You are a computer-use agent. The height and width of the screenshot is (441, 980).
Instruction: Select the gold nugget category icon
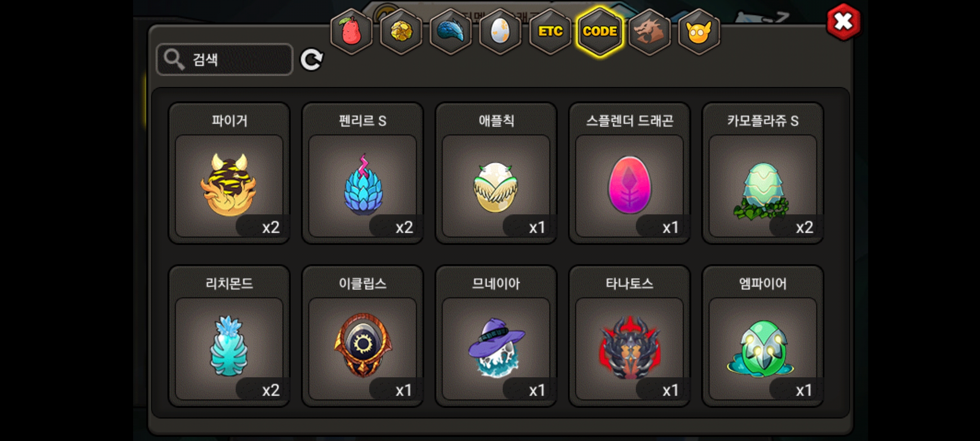click(x=401, y=31)
